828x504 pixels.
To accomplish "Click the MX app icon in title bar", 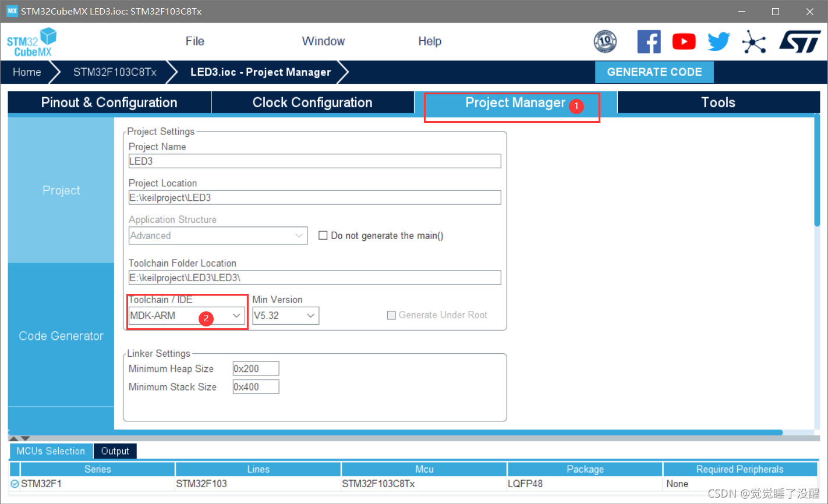I will (12, 11).
